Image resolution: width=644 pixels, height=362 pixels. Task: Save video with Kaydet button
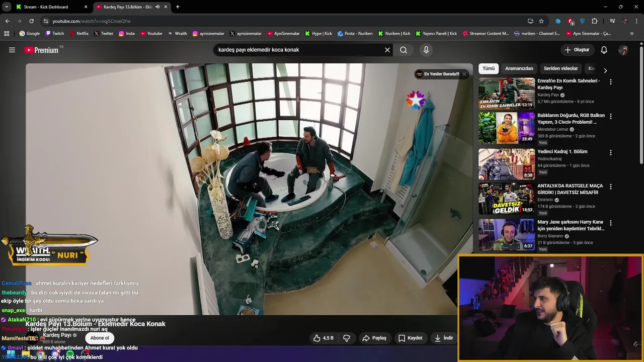pos(411,338)
